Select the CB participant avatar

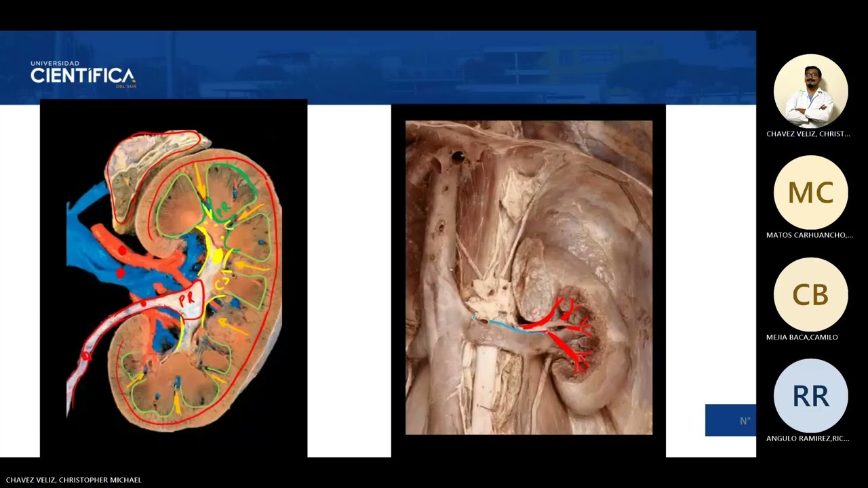coord(810,295)
